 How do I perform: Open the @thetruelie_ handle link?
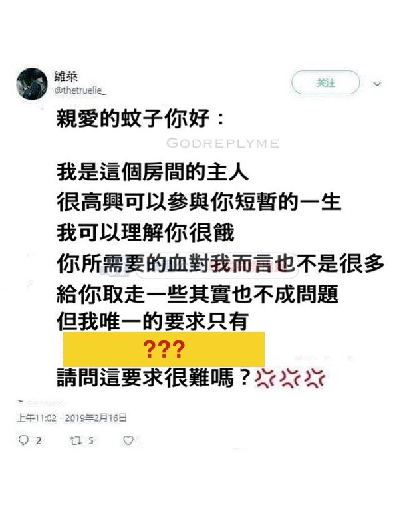(80, 90)
